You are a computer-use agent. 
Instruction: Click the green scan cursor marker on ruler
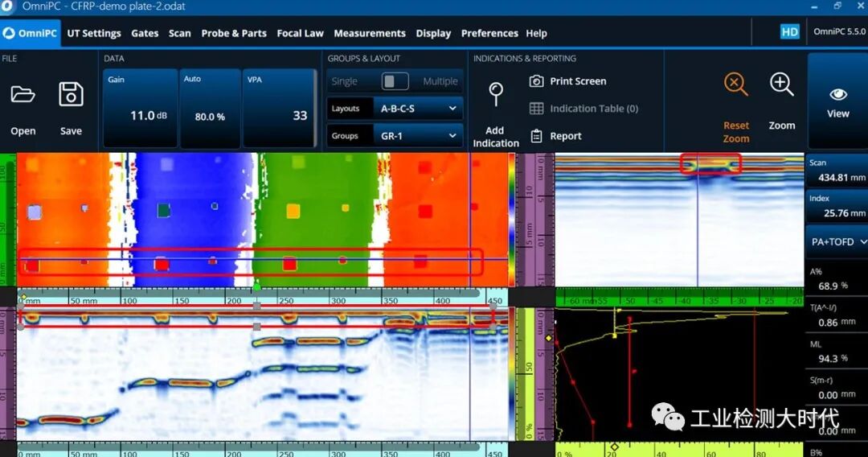[257, 287]
